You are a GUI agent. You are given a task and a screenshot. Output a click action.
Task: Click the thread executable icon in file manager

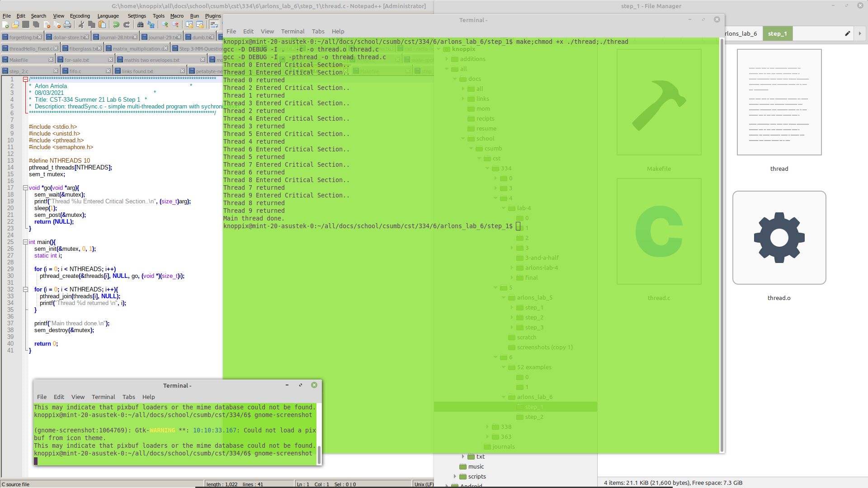click(x=779, y=108)
